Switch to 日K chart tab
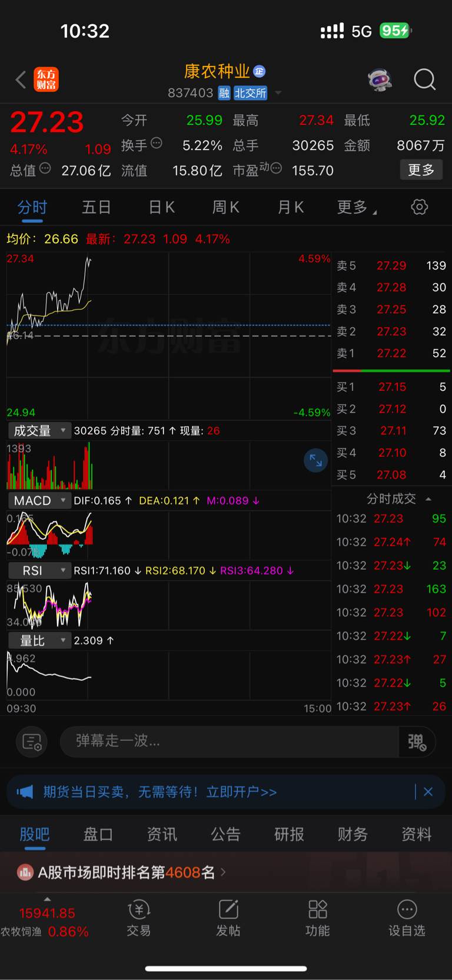The width and height of the screenshot is (452, 980). click(162, 207)
